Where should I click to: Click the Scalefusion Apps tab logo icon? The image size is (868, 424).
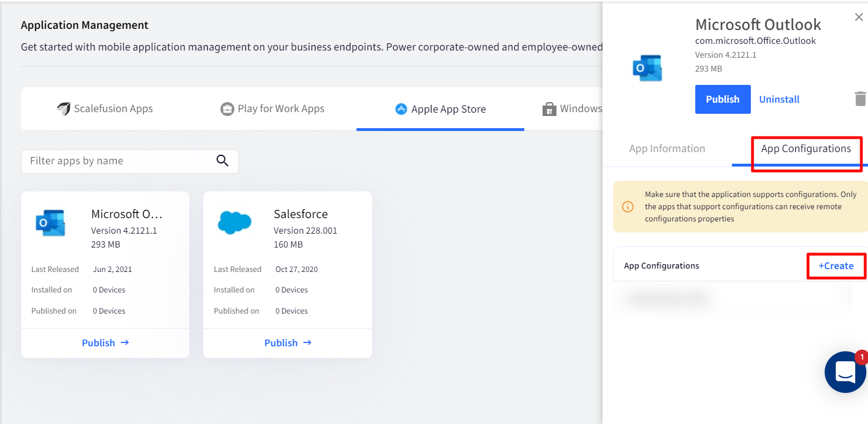[x=64, y=109]
